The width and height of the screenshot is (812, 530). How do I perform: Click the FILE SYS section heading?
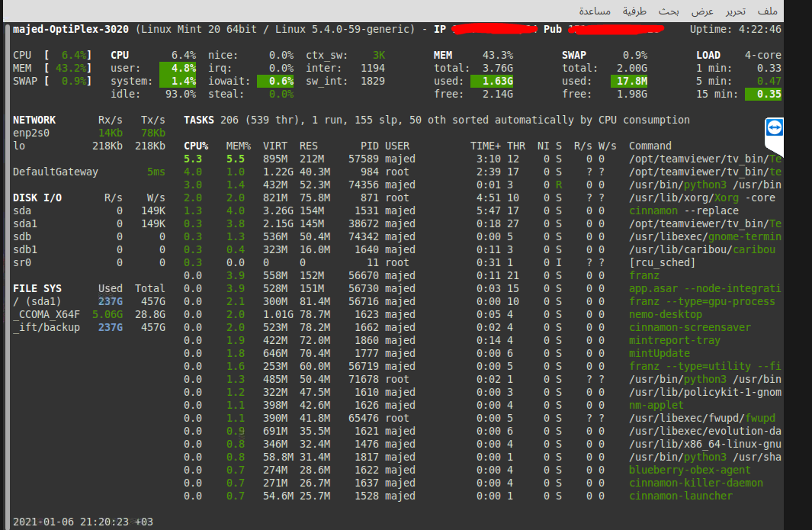pyautogui.click(x=37, y=288)
